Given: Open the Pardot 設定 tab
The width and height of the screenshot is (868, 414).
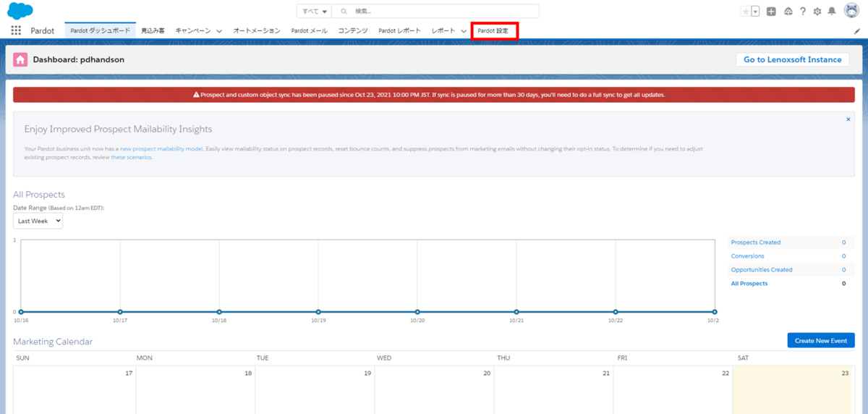Looking at the screenshot, I should point(493,30).
